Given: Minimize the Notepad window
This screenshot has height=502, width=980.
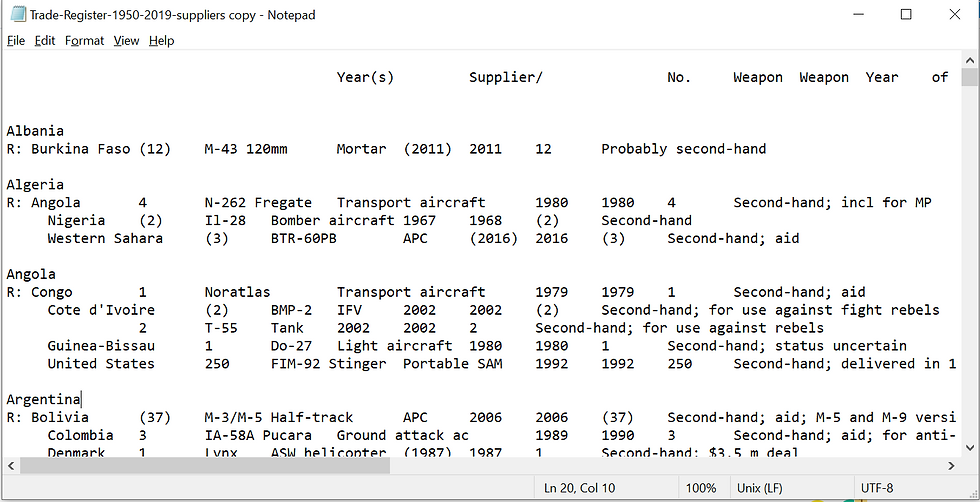Looking at the screenshot, I should 858,14.
